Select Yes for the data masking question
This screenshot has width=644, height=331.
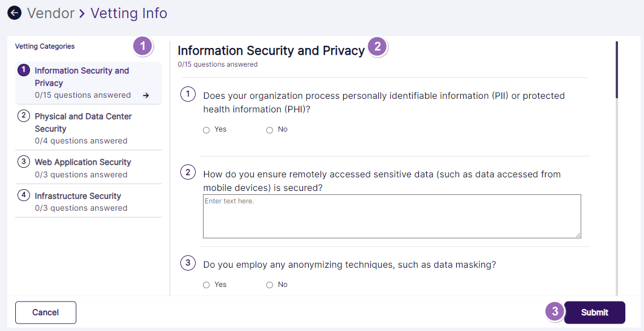(206, 285)
